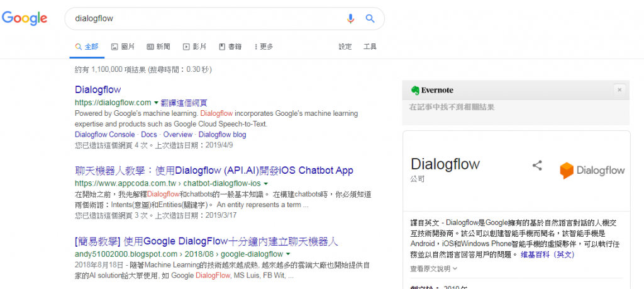Click Evernote message 在記事中找不到相關結果
644x289 pixels.
point(452,107)
